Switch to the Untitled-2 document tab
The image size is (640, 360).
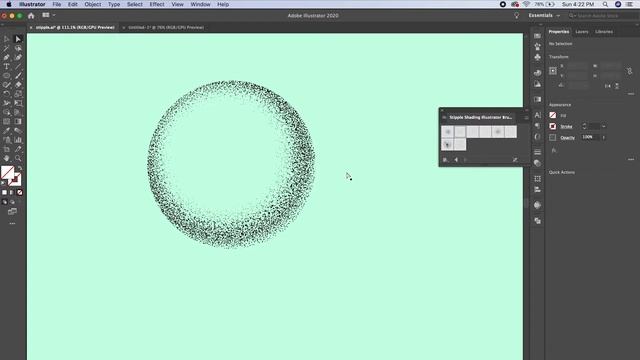click(166, 28)
